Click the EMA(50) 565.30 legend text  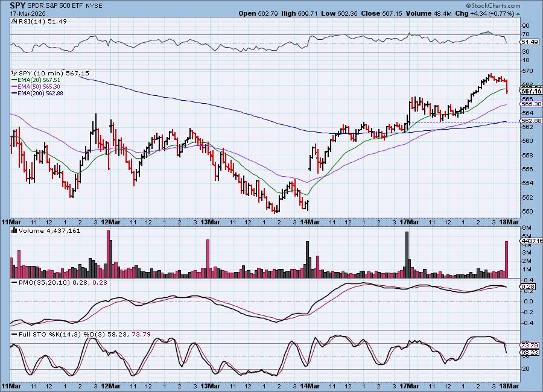tap(39, 87)
